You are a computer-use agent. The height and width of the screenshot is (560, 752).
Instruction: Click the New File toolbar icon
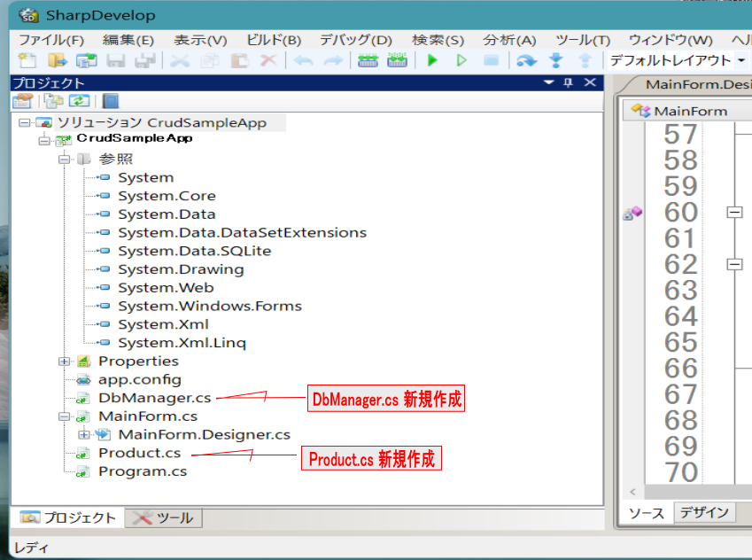pyautogui.click(x=27, y=61)
